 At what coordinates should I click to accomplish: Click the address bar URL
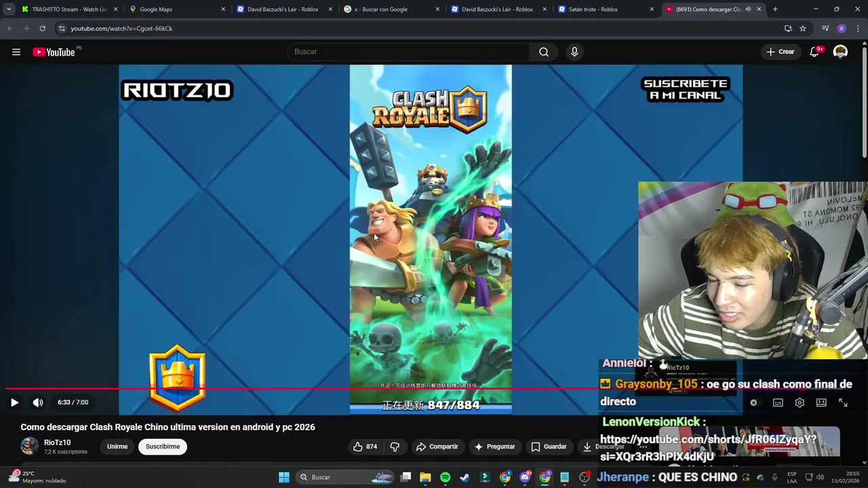point(121,28)
